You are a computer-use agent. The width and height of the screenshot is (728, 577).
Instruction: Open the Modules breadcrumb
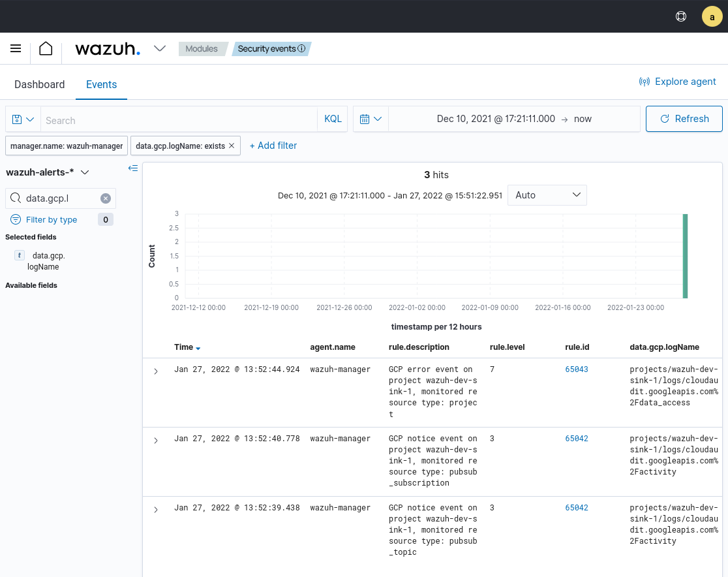coord(202,49)
